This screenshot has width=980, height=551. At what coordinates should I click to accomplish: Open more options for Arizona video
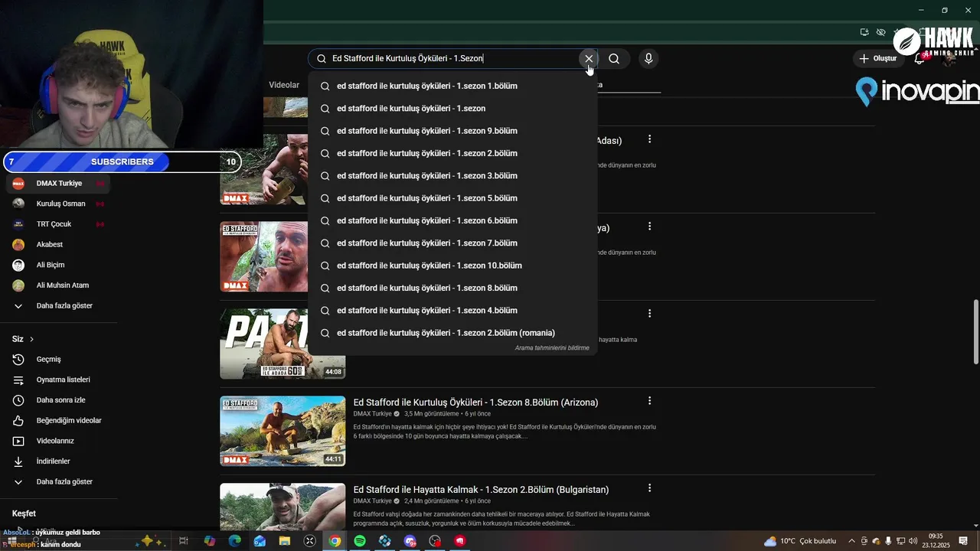(x=649, y=401)
